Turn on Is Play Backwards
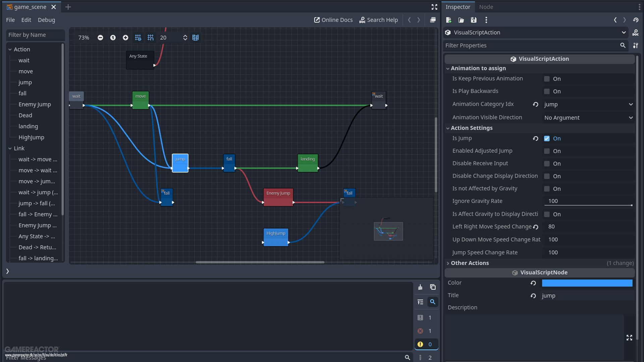The width and height of the screenshot is (644, 362). tap(547, 91)
